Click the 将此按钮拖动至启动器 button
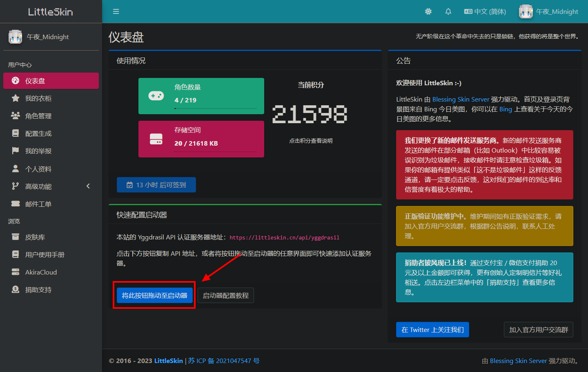The height and width of the screenshot is (372, 588). tap(154, 295)
